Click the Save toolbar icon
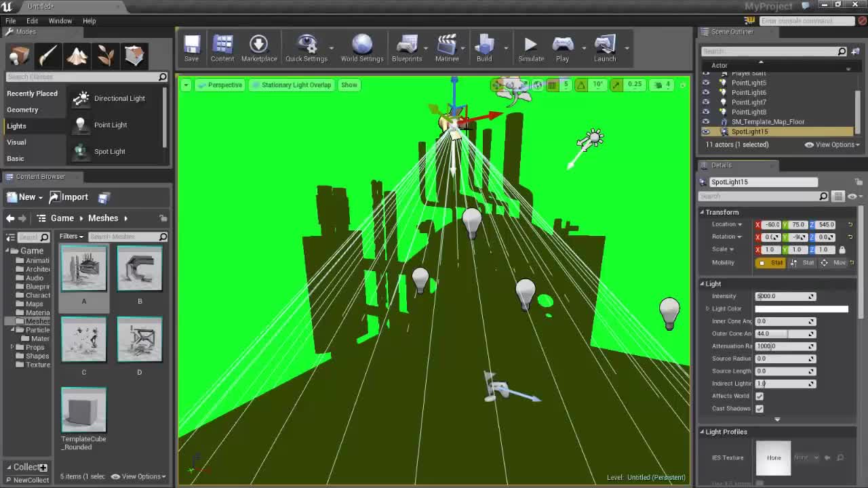 191,48
